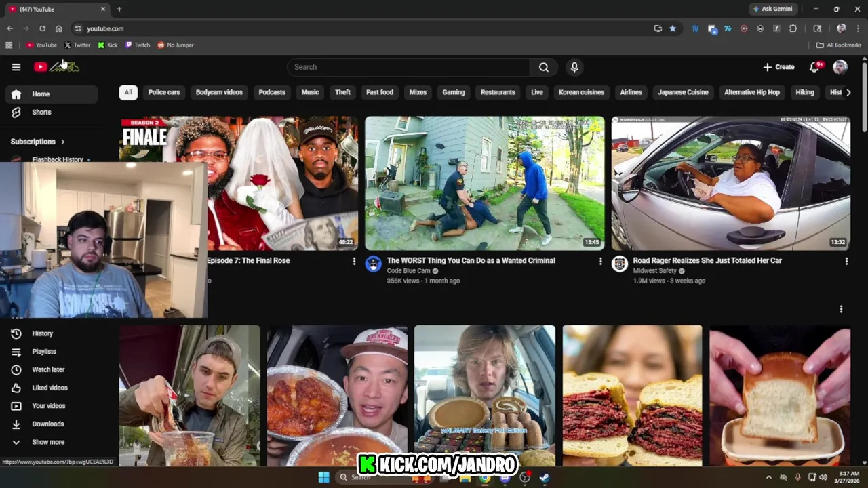Select the Alternative Hip Hop filter chip
868x488 pixels.
tap(752, 92)
